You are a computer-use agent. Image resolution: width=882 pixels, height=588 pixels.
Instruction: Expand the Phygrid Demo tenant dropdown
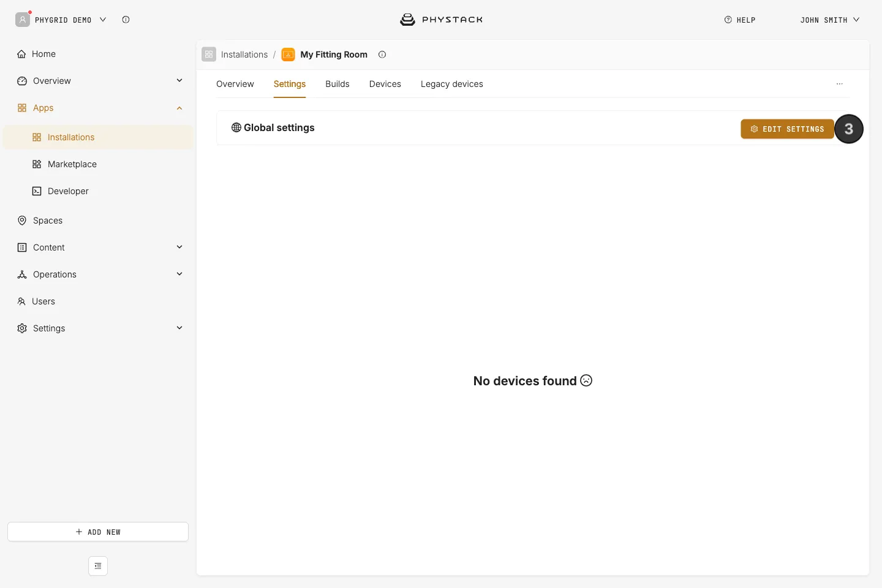[103, 20]
